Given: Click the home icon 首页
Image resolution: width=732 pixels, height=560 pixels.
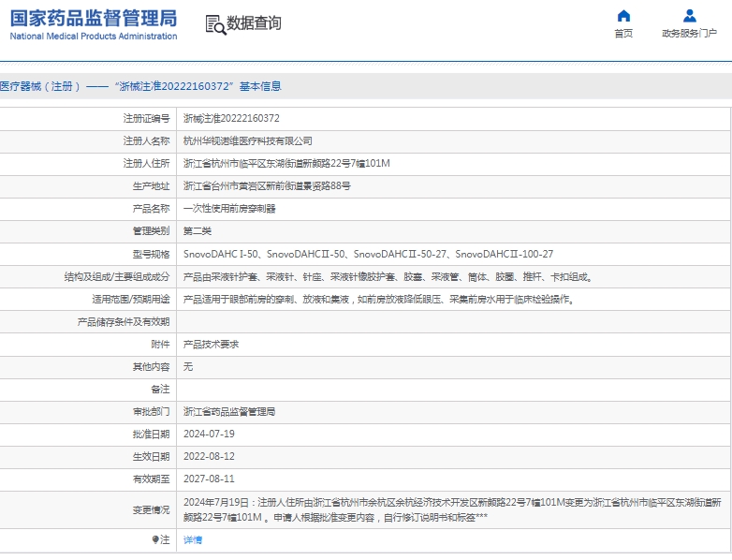Looking at the screenshot, I should 623,16.
